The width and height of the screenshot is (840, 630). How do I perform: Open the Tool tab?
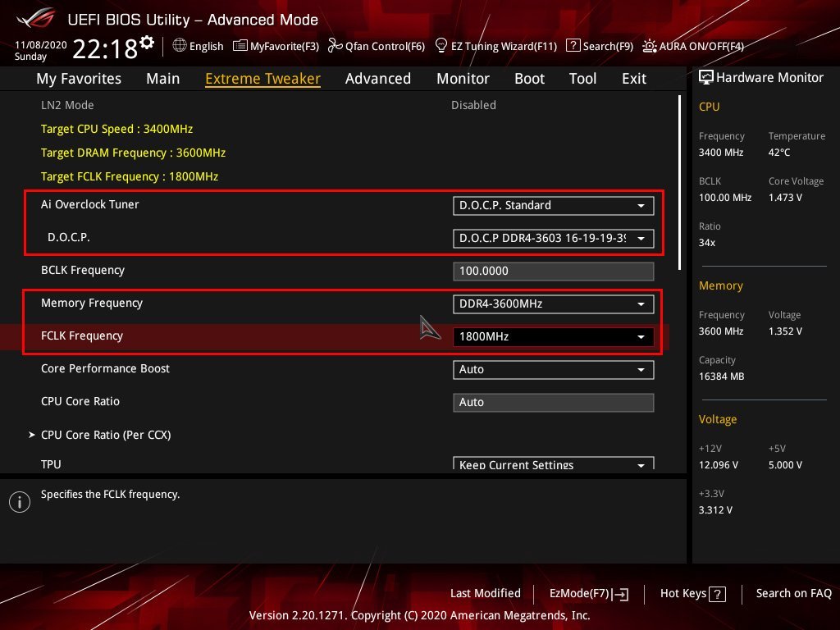pyautogui.click(x=583, y=79)
